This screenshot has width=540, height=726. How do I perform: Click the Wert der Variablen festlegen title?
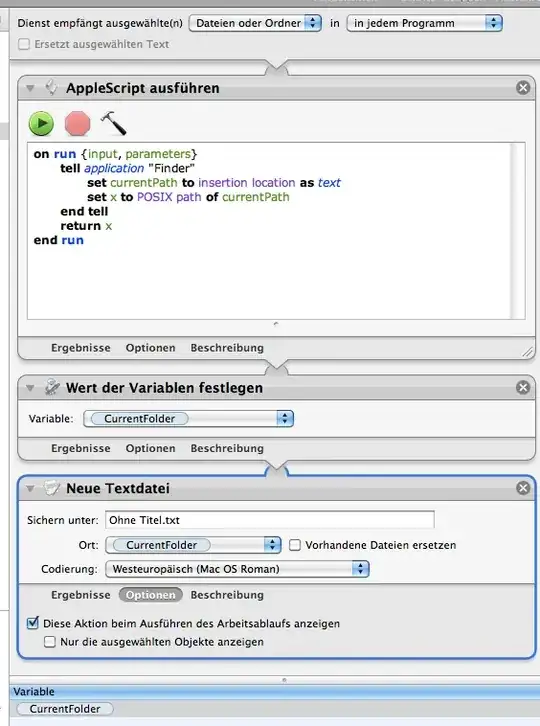164,388
